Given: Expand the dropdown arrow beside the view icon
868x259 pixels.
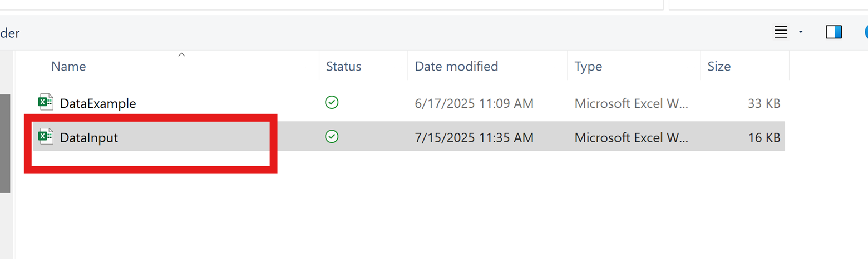Looking at the screenshot, I should coord(801,32).
